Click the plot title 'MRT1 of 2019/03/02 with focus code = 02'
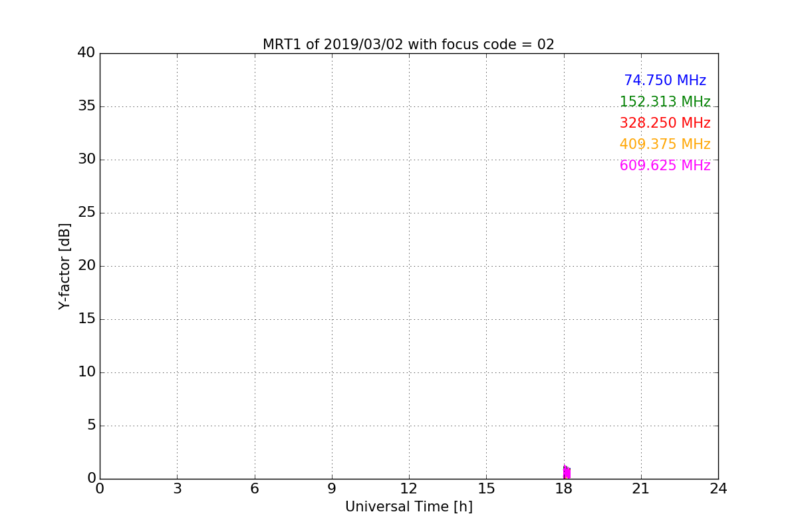The image size is (798, 532). click(408, 45)
